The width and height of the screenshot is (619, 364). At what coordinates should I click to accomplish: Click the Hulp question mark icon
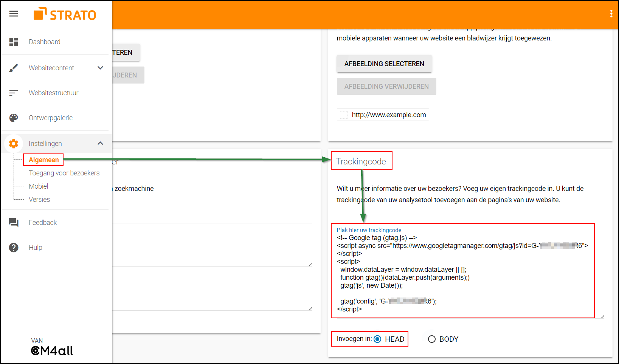[14, 248]
